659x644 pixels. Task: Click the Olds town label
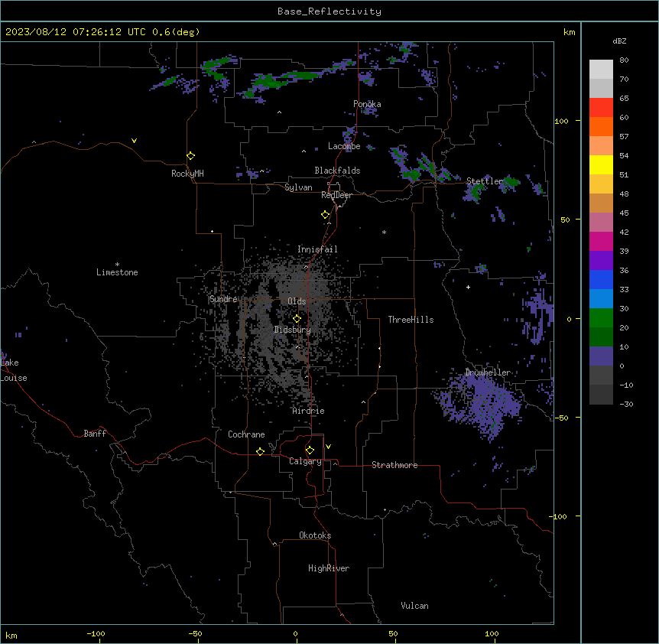coord(297,301)
